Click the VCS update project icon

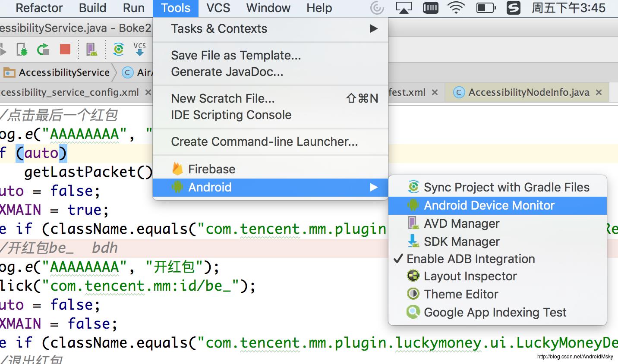pos(139,49)
